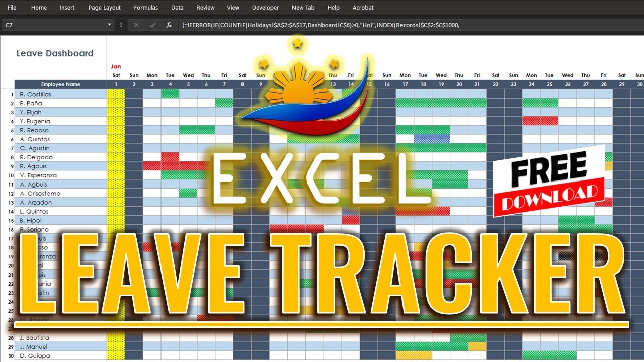Open Insert Function fx icon
Screen dimensions: 644x362
click(x=169, y=25)
